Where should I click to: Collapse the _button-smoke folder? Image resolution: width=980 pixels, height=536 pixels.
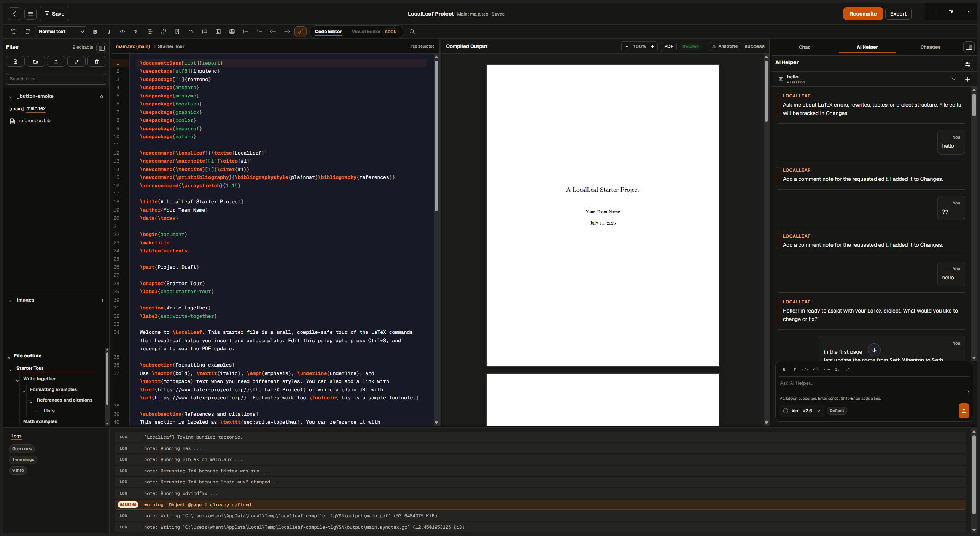10,97
